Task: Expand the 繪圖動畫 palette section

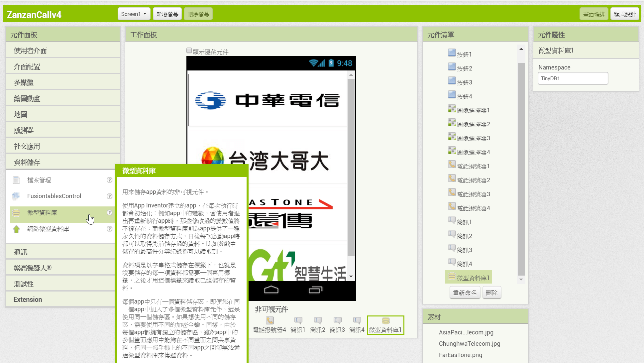Action: pos(63,98)
